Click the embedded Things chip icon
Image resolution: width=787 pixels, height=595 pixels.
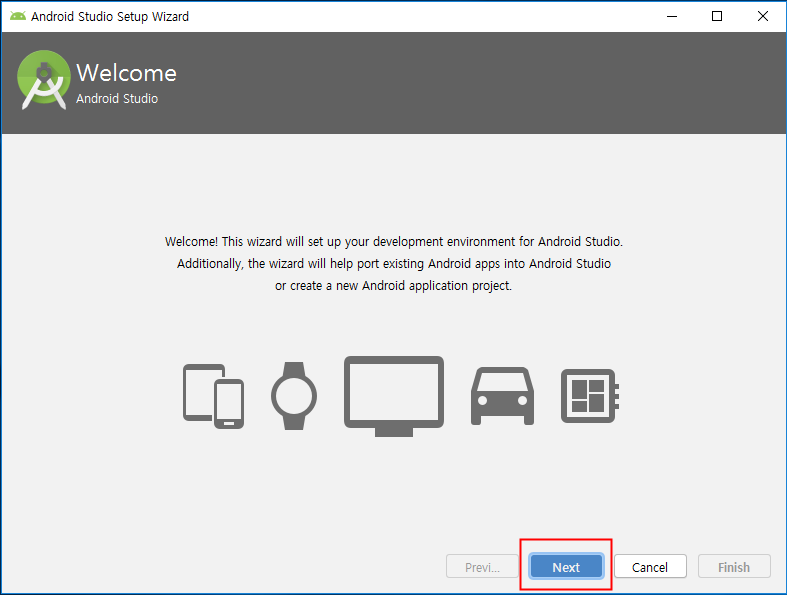590,396
